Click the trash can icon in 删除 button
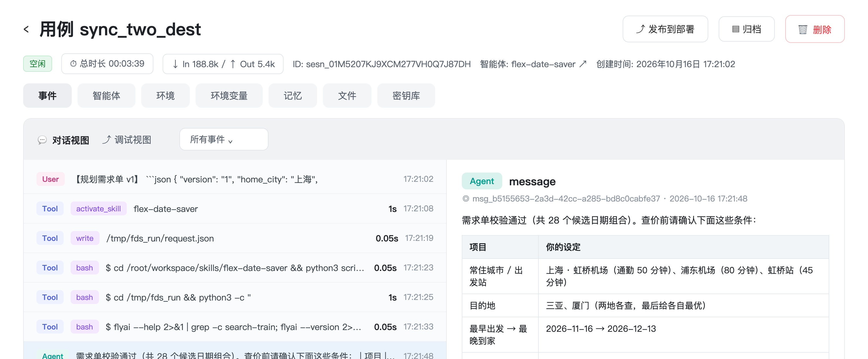The image size is (868, 359). pos(803,30)
